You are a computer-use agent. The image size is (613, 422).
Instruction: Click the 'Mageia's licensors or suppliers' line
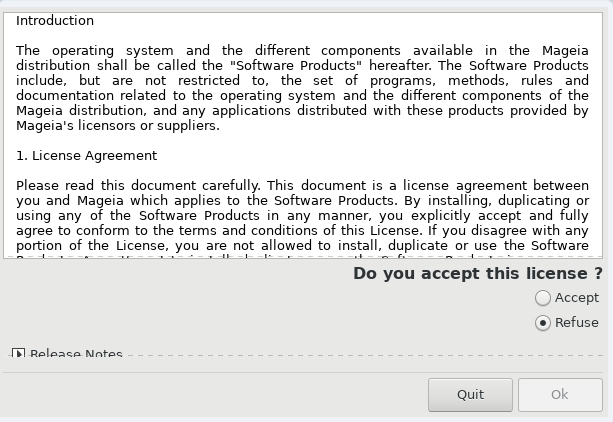[x=118, y=126]
